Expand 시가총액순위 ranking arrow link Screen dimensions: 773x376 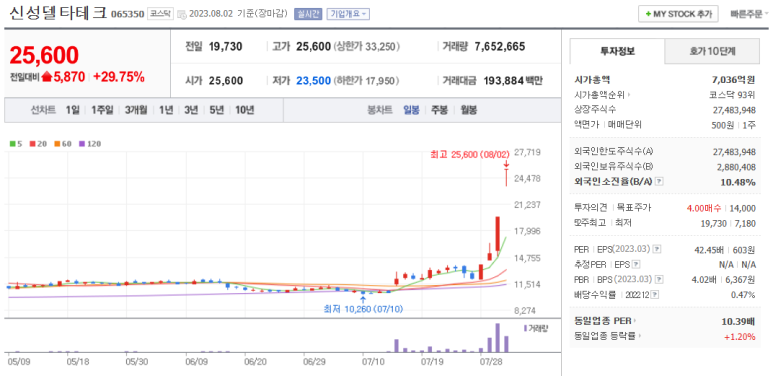coord(603,95)
